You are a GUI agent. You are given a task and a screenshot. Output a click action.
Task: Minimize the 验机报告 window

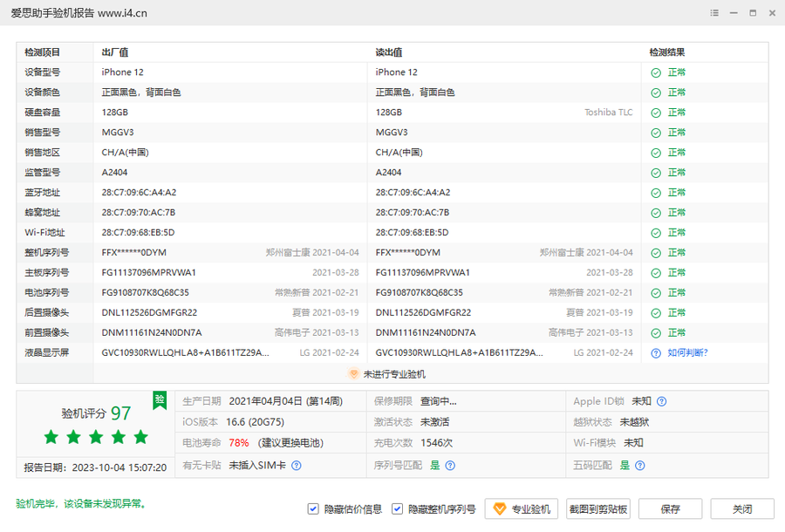734,13
